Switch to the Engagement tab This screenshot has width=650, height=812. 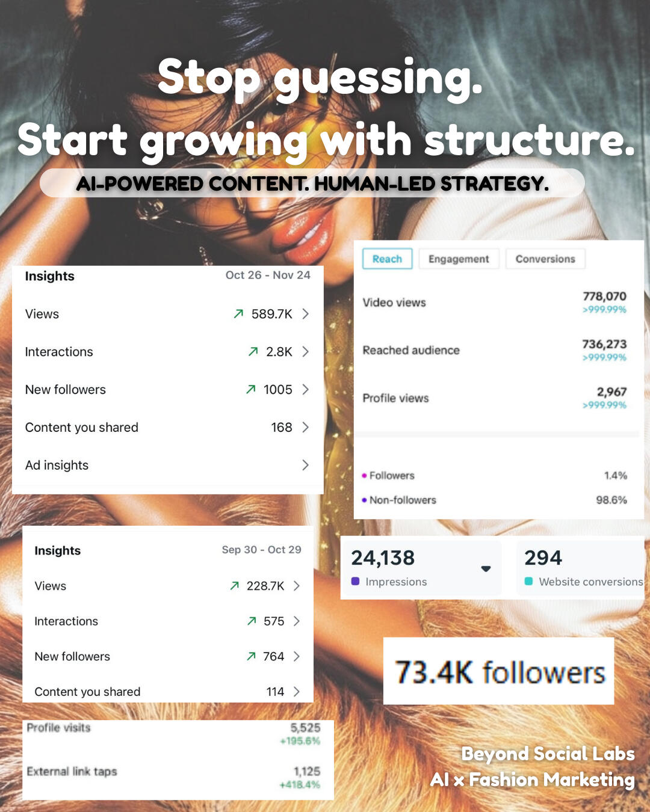point(459,259)
